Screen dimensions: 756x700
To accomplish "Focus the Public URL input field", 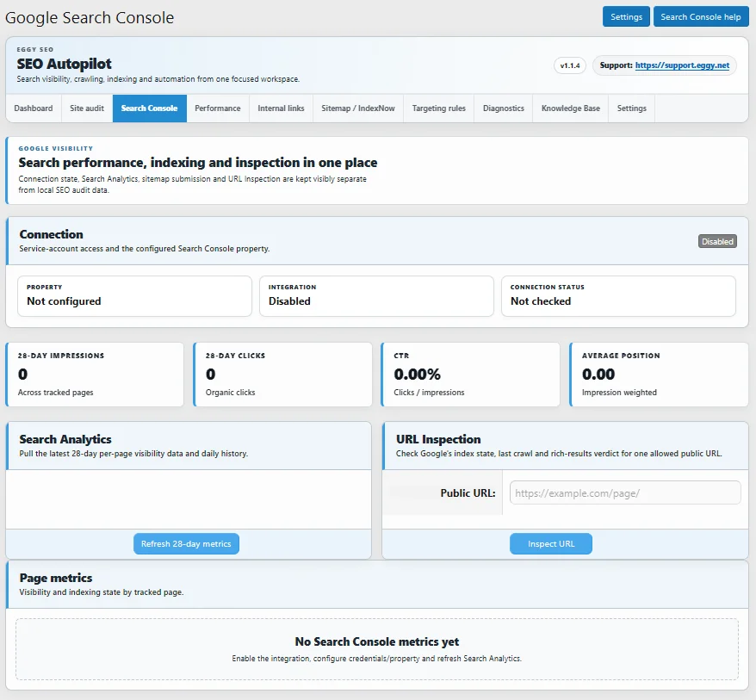I will pyautogui.click(x=625, y=492).
